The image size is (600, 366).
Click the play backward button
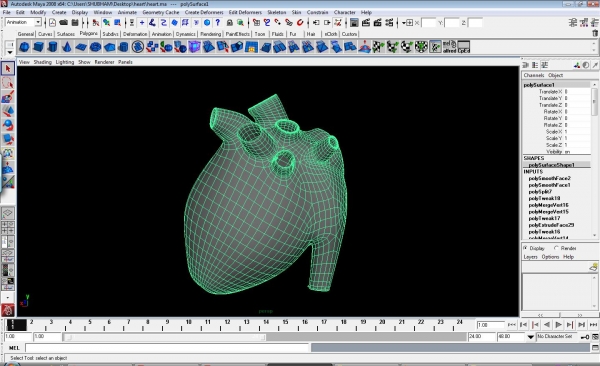[x=547, y=325]
